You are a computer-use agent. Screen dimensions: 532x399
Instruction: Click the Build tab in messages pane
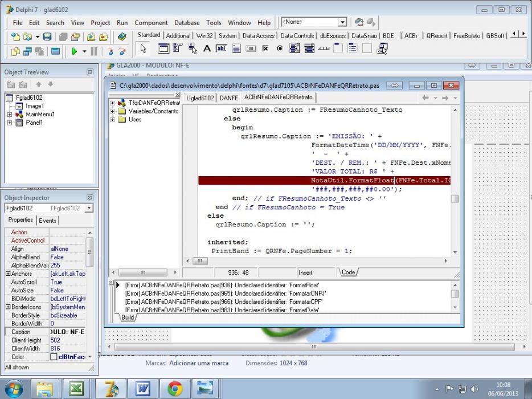click(x=128, y=317)
